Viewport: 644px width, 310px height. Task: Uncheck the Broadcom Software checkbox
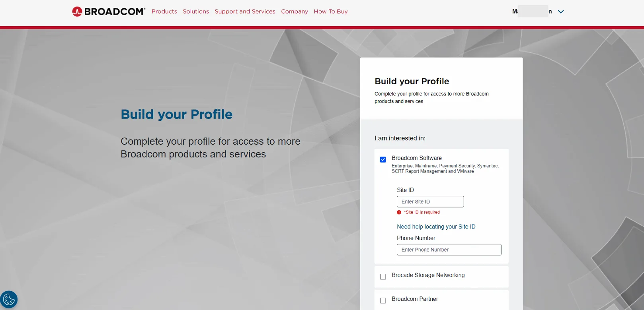[383, 159]
